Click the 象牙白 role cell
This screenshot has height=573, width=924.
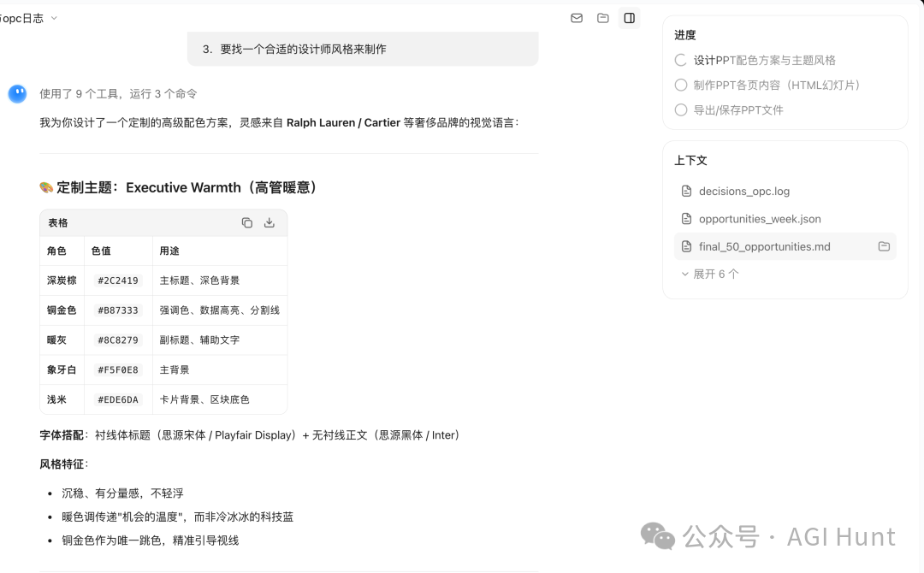coord(62,369)
